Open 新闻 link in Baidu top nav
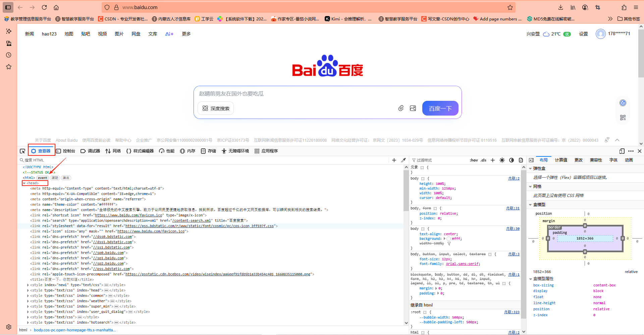The width and height of the screenshot is (644, 335). pyautogui.click(x=30, y=34)
